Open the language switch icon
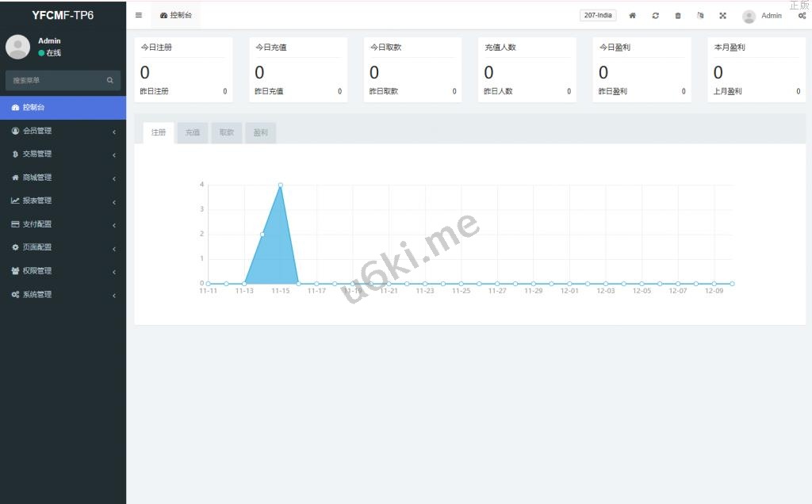 click(700, 16)
